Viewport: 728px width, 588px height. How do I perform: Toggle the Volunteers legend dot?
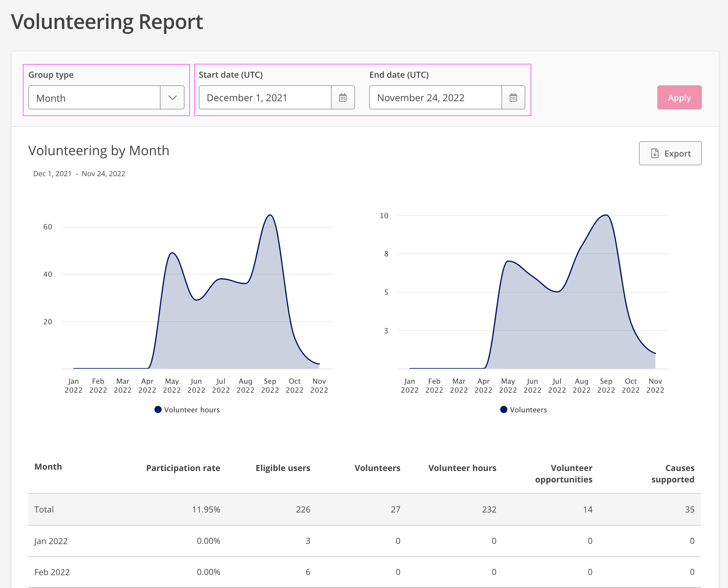pos(504,410)
